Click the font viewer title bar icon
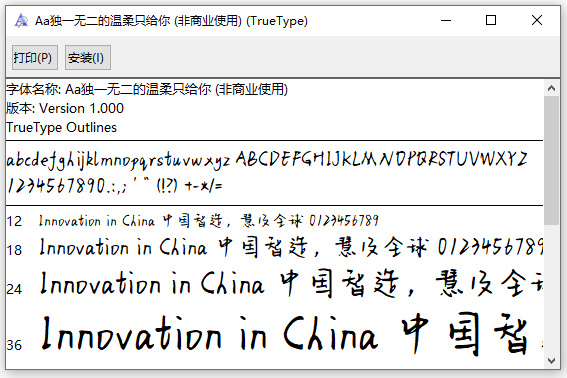Screen dimensions: 567x378 (x=21, y=21)
